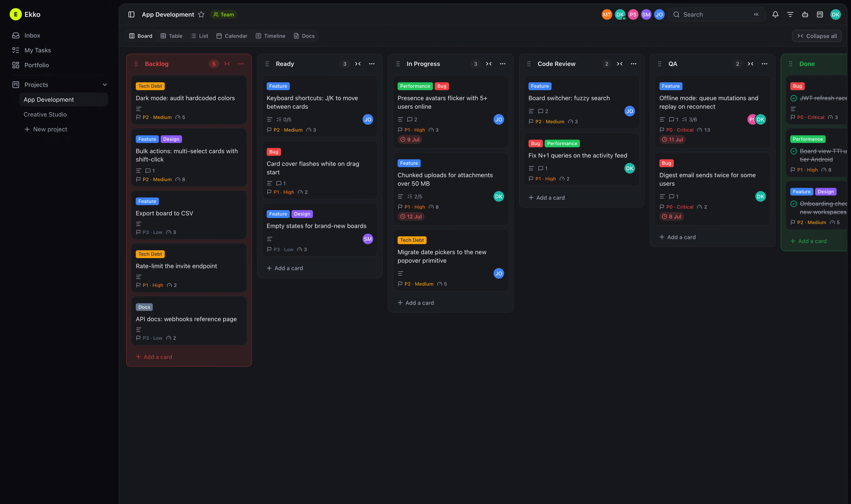Collapse the Projects section in sidebar
The height and width of the screenshot is (504, 851).
[x=105, y=84]
